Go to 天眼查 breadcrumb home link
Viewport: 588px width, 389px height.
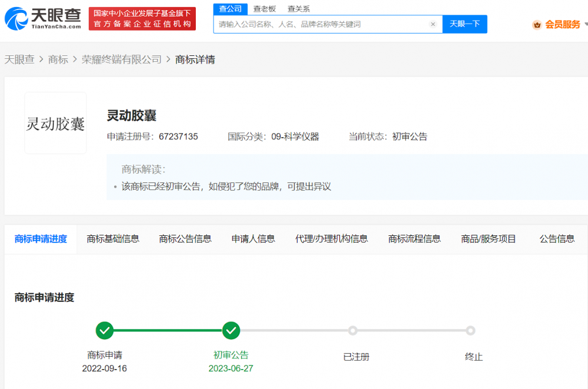(19, 59)
